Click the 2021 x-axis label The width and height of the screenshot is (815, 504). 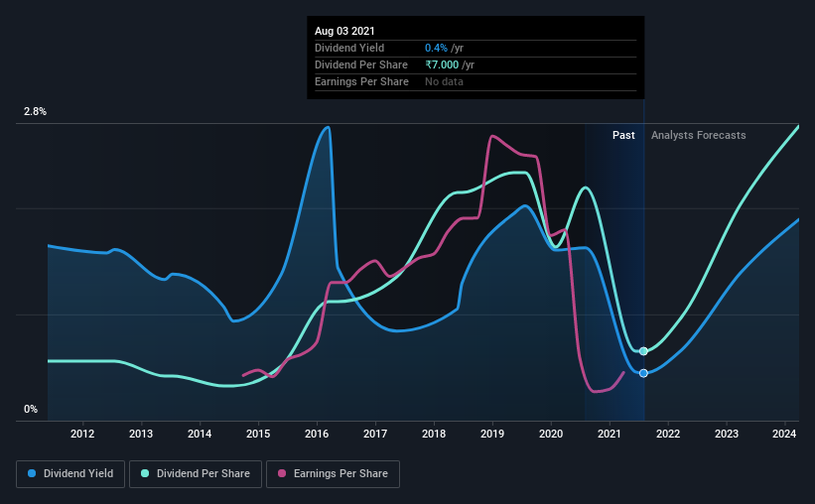coord(610,434)
